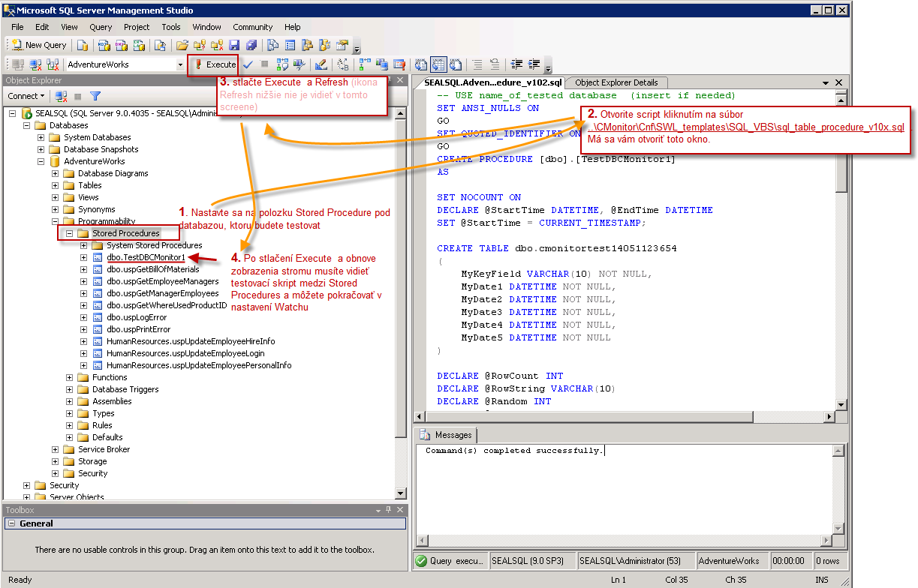Click Specify Values for Template Parameters icon
Screen dimensions: 918x588
(344, 64)
